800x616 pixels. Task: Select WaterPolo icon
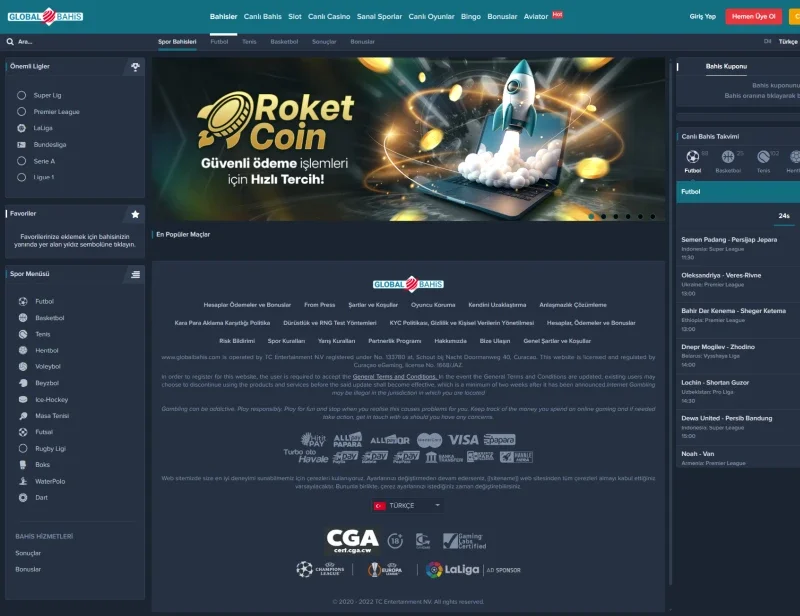pyautogui.click(x=23, y=481)
